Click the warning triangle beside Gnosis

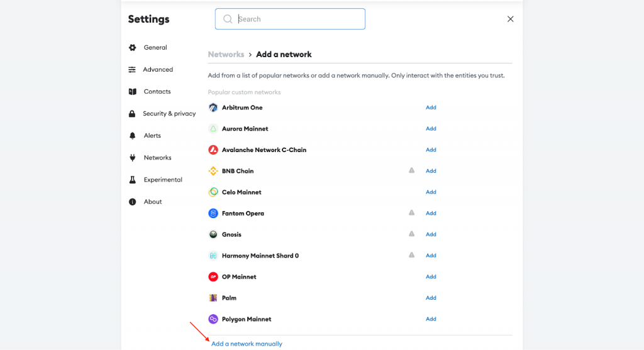[x=411, y=234]
